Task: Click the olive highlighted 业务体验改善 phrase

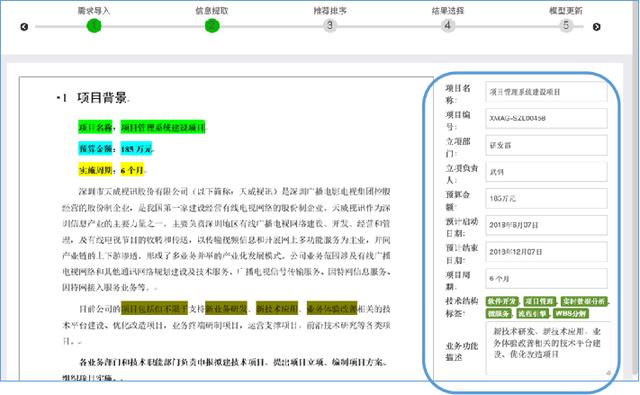Action: (332, 308)
